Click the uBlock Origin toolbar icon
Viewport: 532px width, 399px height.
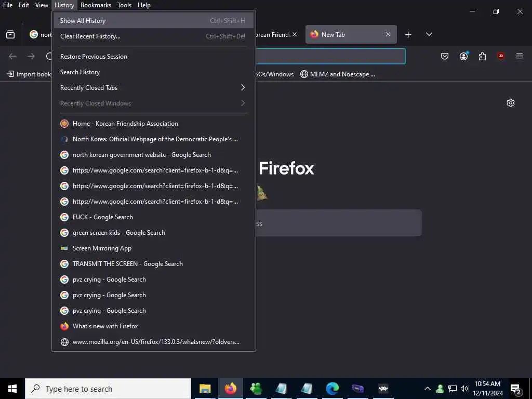pos(501,56)
